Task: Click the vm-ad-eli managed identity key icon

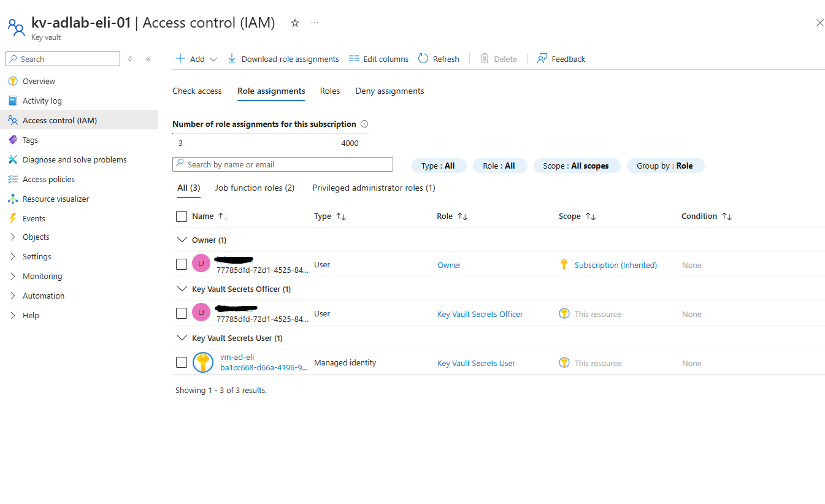Action: click(203, 362)
